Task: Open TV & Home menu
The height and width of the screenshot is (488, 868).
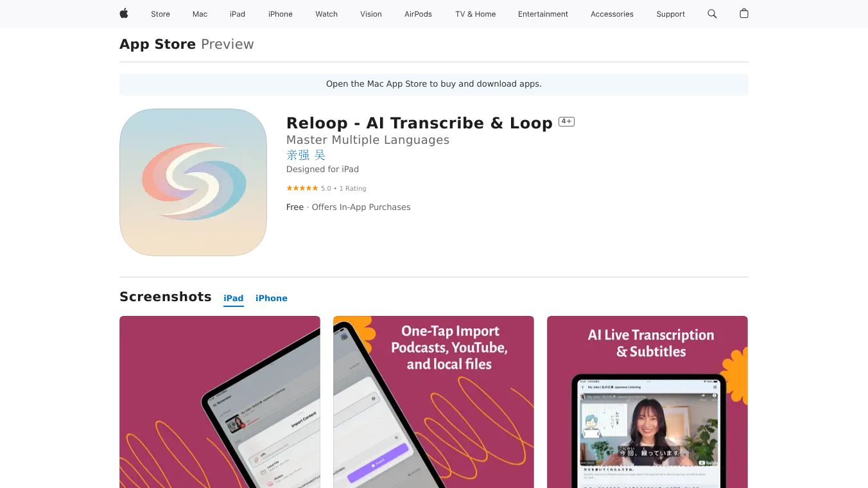Action: tap(476, 14)
